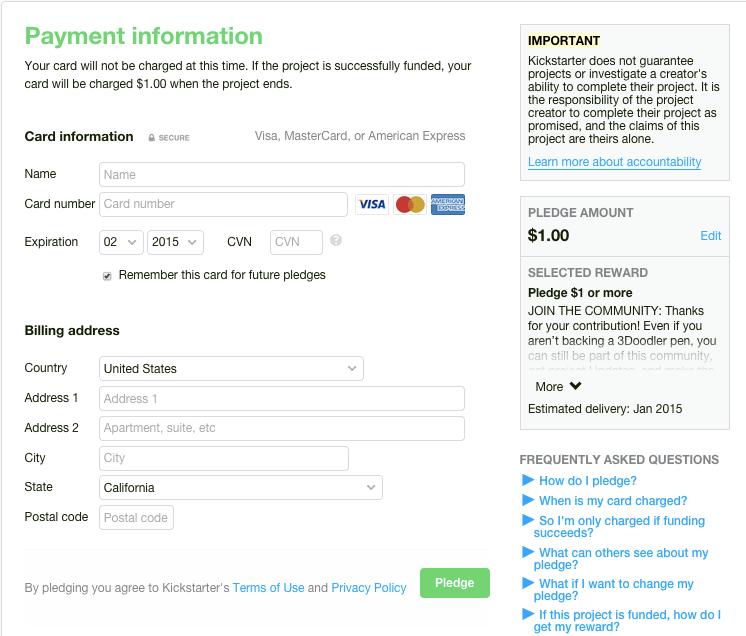The width and height of the screenshot is (746, 636).
Task: Open the Country dropdown
Action: tap(231, 369)
